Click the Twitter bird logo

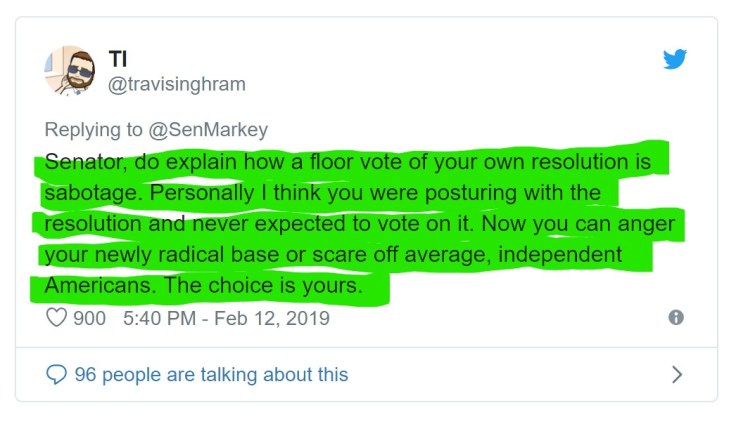tap(675, 60)
